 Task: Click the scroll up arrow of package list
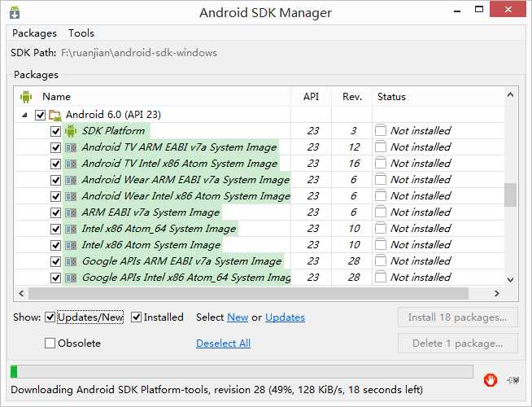tap(510, 95)
